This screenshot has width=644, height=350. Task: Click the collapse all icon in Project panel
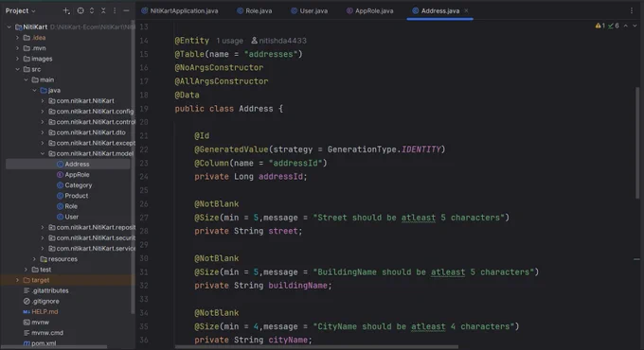[x=103, y=10]
